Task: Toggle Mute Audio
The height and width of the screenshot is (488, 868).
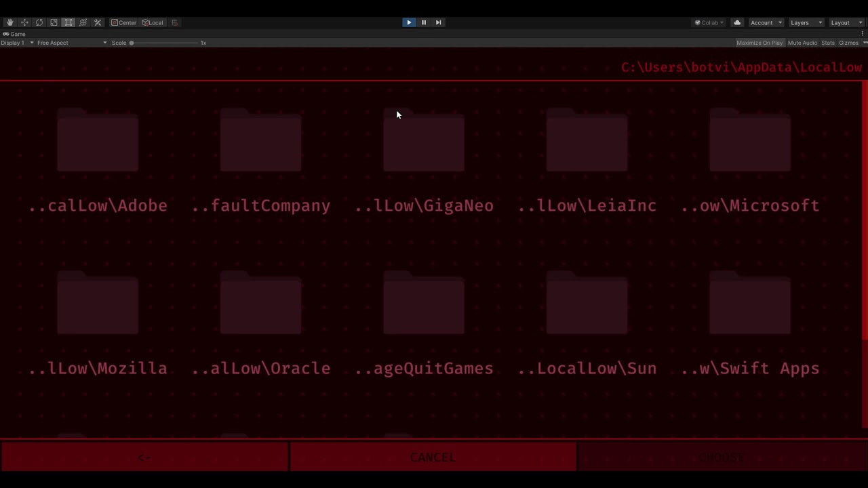Action: [802, 43]
